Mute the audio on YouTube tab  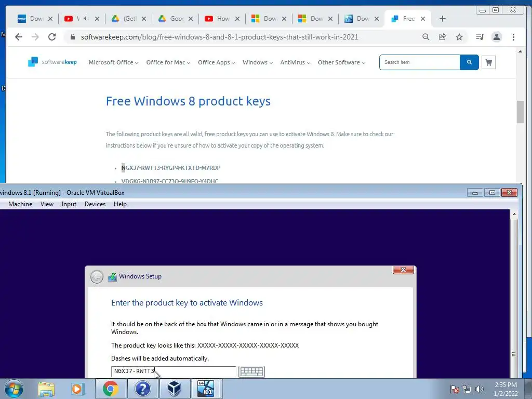tap(86, 19)
